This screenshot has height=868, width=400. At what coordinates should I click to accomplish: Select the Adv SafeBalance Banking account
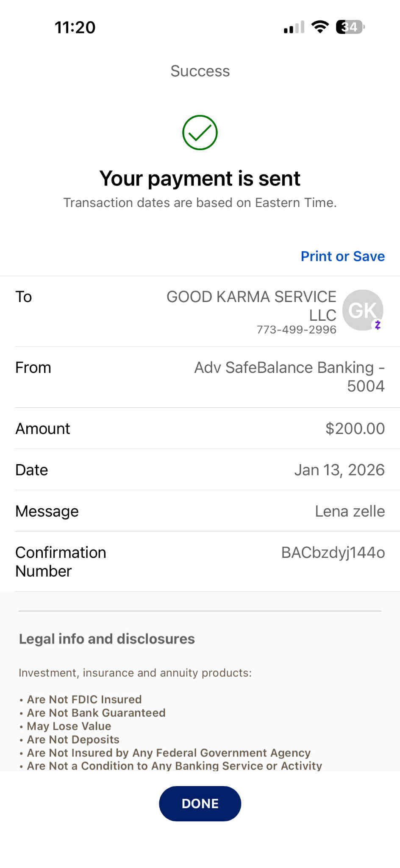(289, 376)
